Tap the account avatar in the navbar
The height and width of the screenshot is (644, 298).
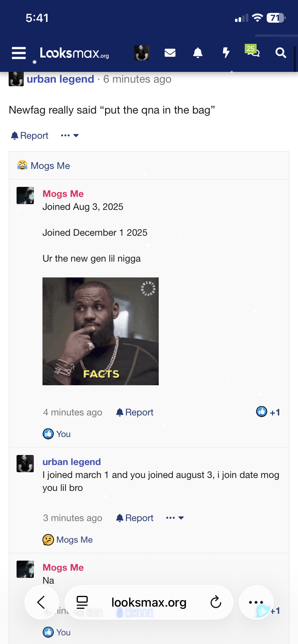point(142,53)
